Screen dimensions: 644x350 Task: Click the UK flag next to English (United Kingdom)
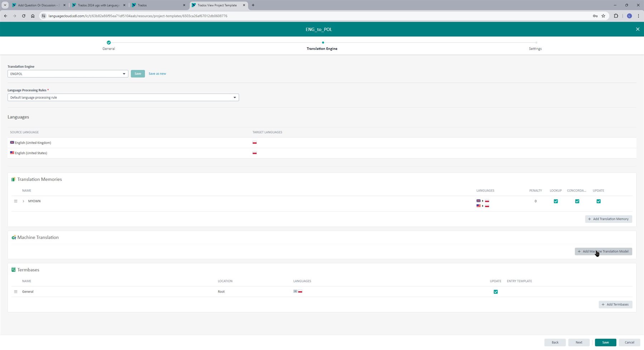(x=12, y=142)
